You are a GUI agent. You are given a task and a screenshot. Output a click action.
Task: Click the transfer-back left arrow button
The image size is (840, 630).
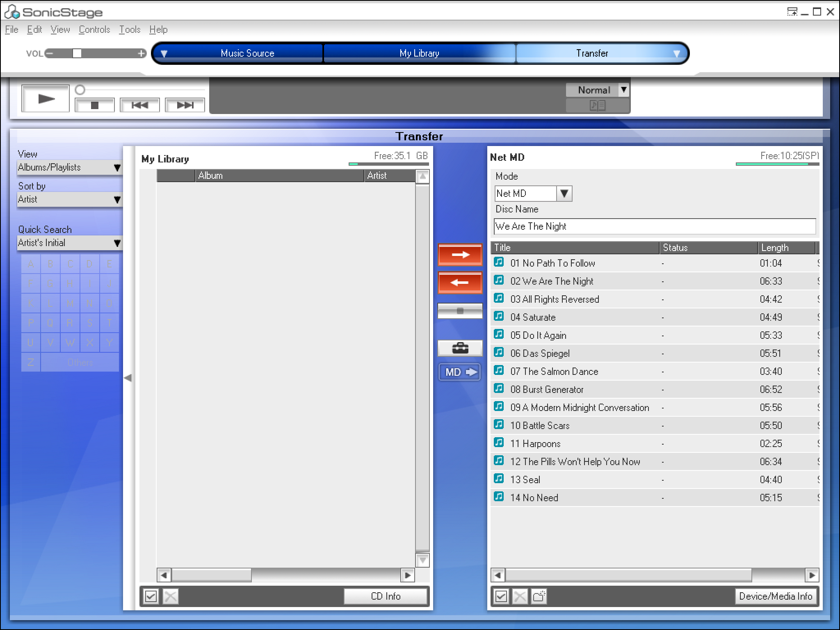[460, 283]
